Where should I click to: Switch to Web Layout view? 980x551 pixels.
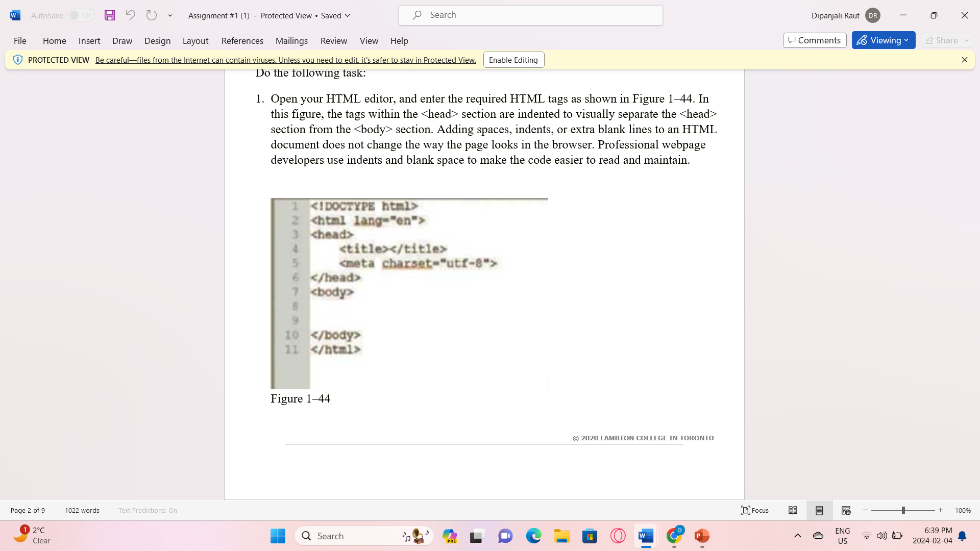pos(846,510)
